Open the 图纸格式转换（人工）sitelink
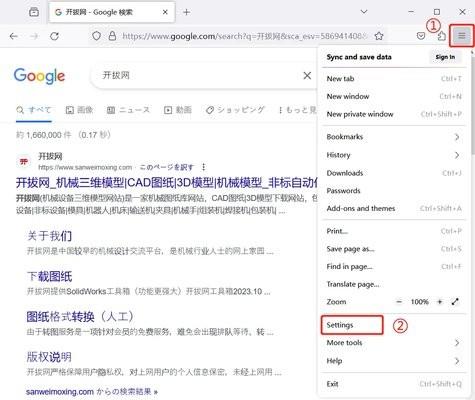This screenshot has width=475, height=400. pyautogui.click(x=80, y=317)
